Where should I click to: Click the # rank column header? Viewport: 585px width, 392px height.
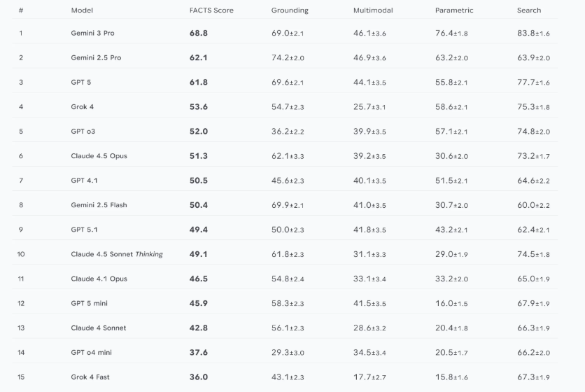[21, 10]
